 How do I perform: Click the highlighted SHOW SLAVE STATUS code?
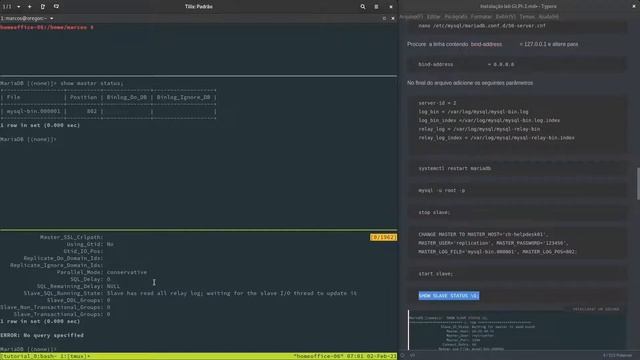click(x=449, y=296)
